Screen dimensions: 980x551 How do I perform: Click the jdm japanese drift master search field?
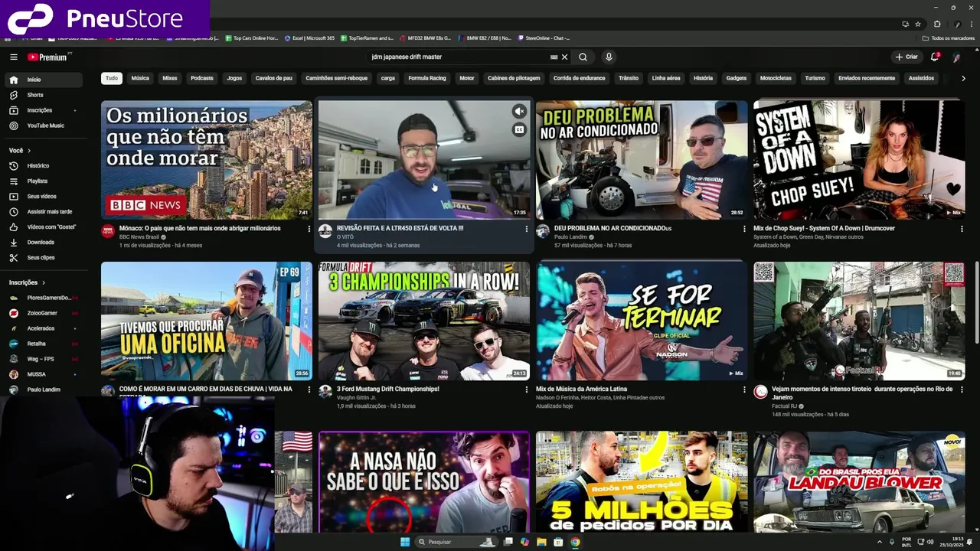point(458,57)
